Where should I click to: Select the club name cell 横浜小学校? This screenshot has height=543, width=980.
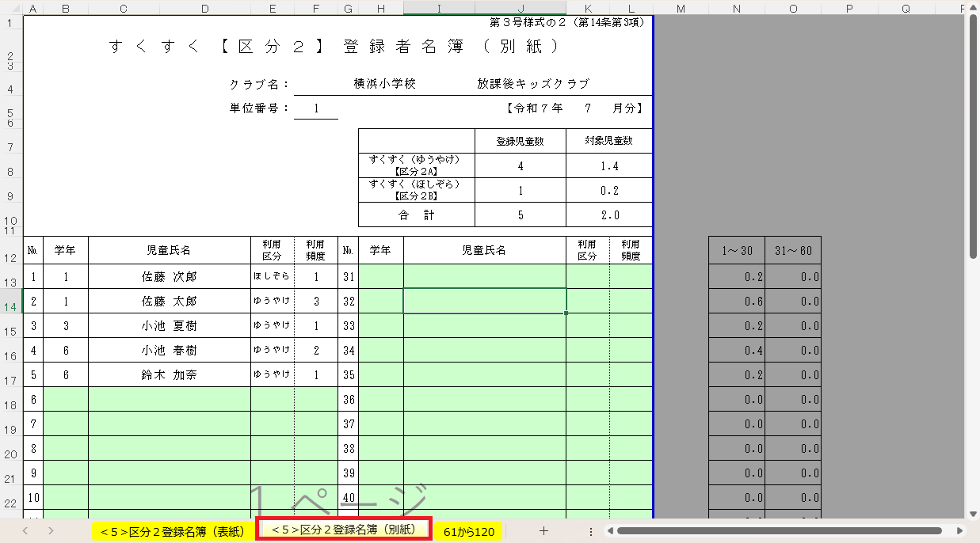(x=384, y=84)
